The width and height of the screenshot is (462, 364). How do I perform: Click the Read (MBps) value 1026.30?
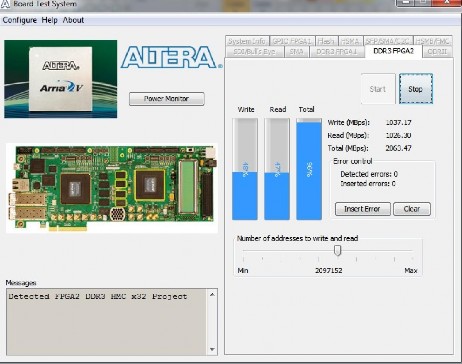click(398, 135)
